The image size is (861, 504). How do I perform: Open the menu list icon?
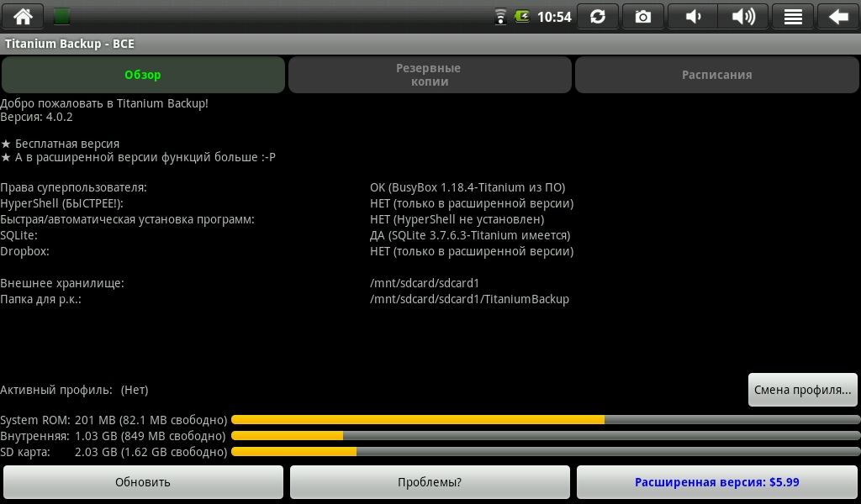click(x=793, y=17)
